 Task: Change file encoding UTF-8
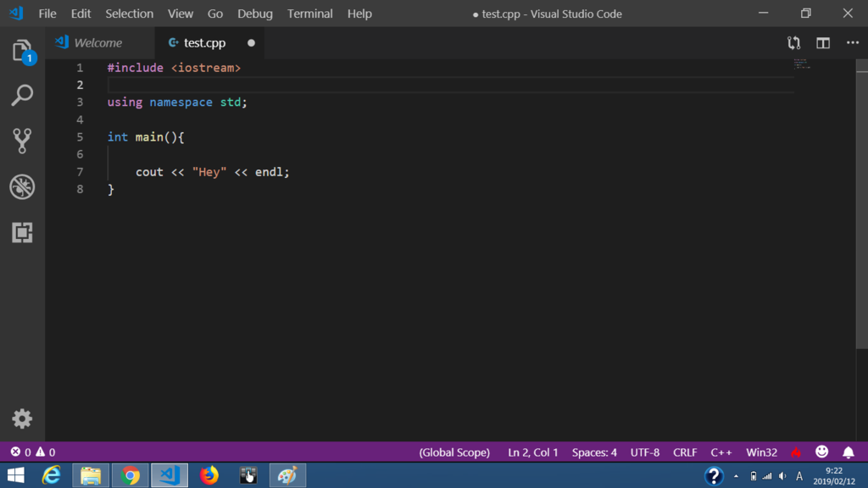645,452
